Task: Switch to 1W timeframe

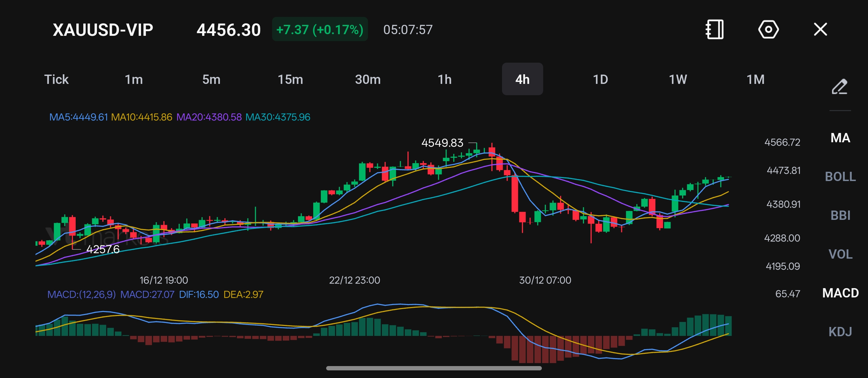Action: pyautogui.click(x=678, y=80)
